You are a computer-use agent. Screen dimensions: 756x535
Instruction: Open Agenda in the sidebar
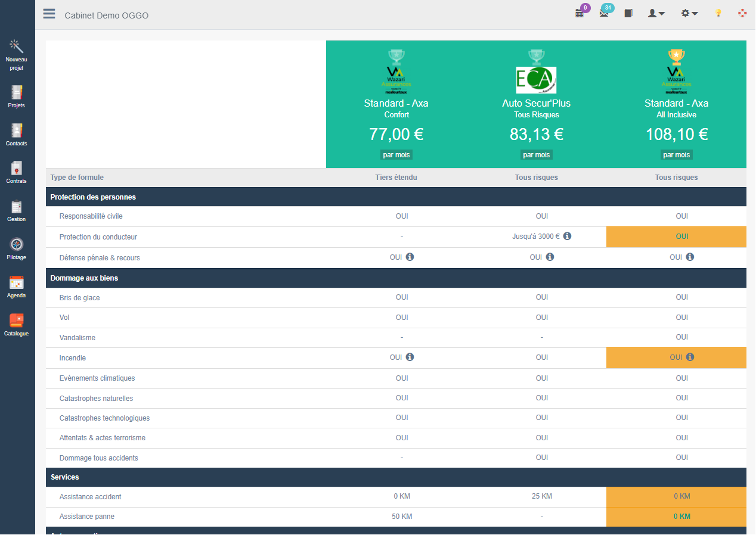click(16, 284)
